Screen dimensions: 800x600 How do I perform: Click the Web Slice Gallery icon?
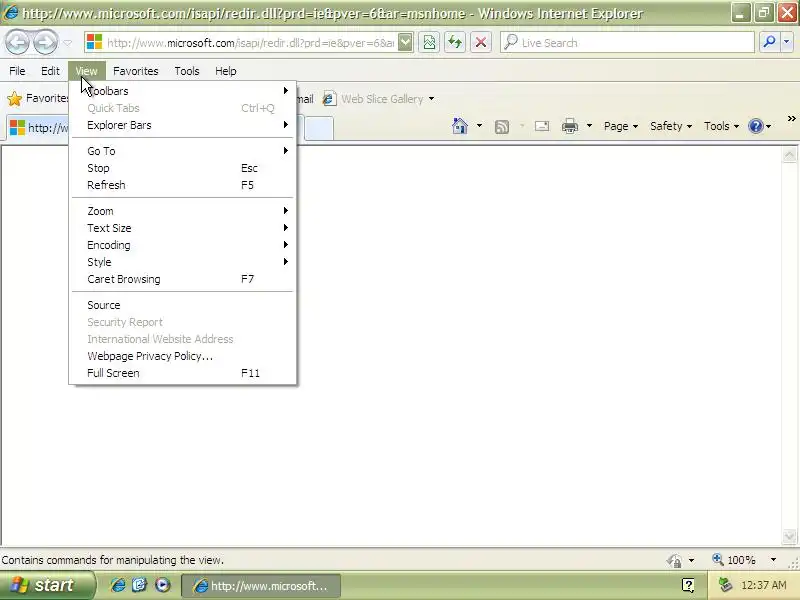329,98
